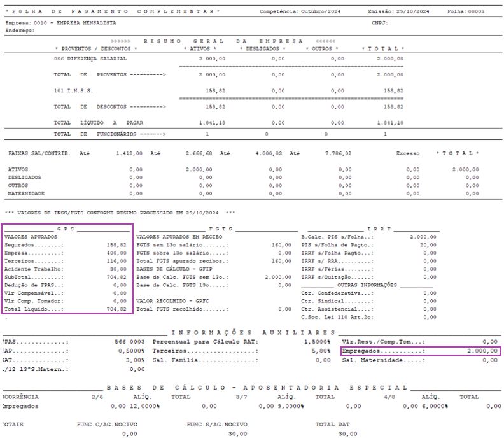Screen dimensions: 504x443
Task: Select the FPAS code '566 0003'
Action: click(x=130, y=342)
